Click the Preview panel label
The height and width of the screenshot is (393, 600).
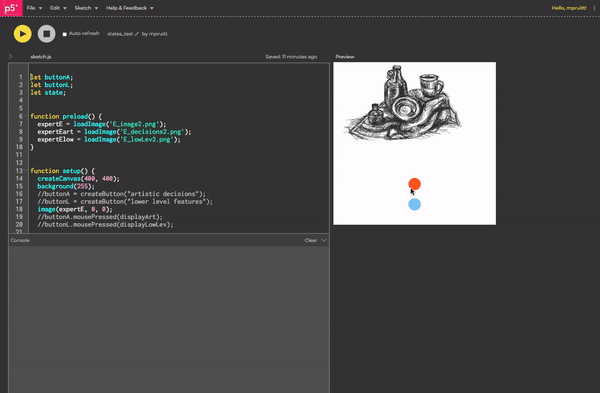(x=345, y=57)
